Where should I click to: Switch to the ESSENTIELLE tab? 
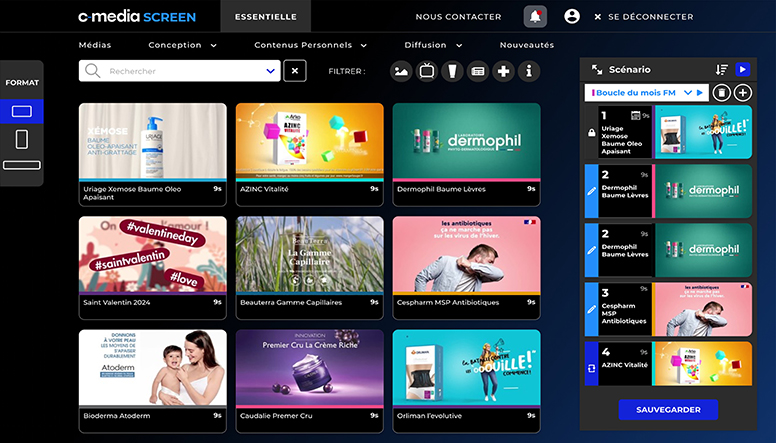point(266,16)
